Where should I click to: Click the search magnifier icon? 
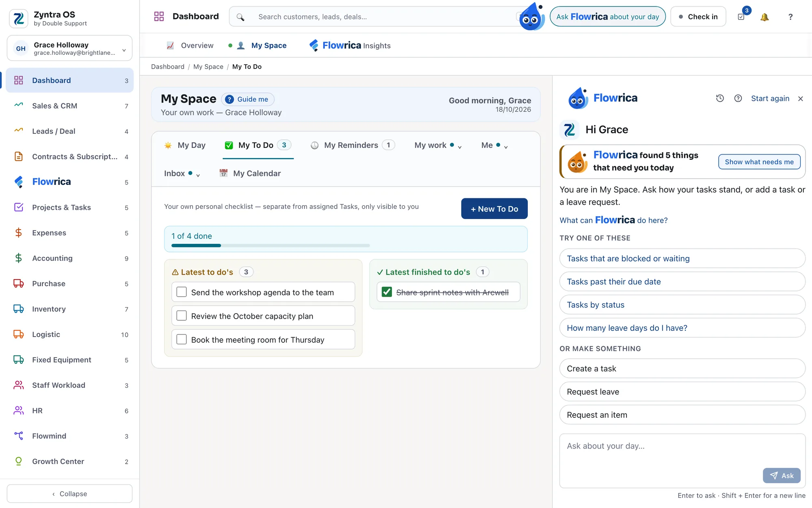pos(240,17)
